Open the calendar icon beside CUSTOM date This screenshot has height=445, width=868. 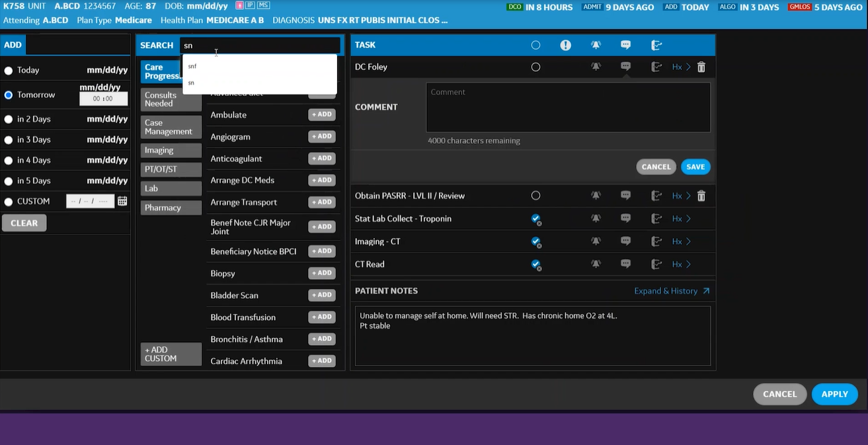click(x=122, y=200)
